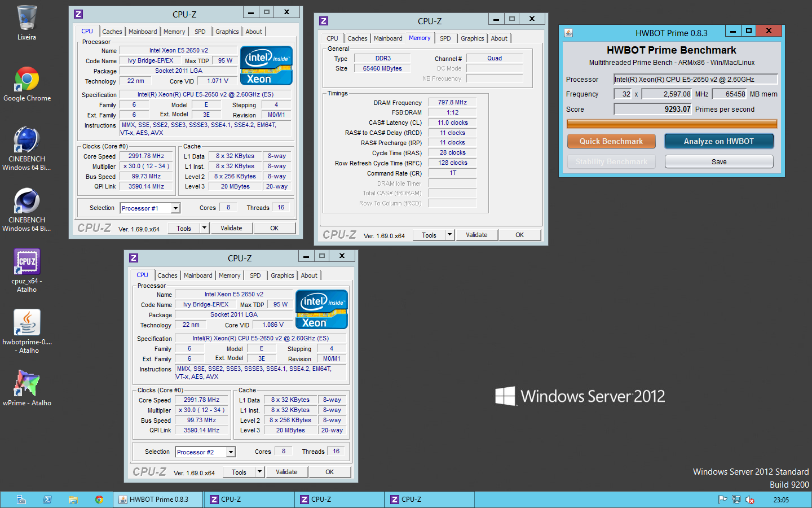Open the Lixeira recycle bin icon
This screenshot has width=812, height=508.
[27, 23]
